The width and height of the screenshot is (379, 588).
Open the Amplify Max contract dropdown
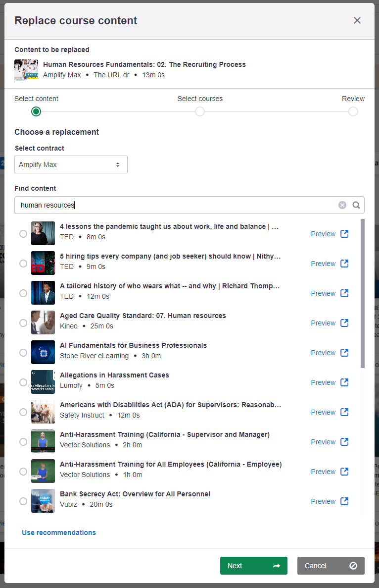pos(71,164)
